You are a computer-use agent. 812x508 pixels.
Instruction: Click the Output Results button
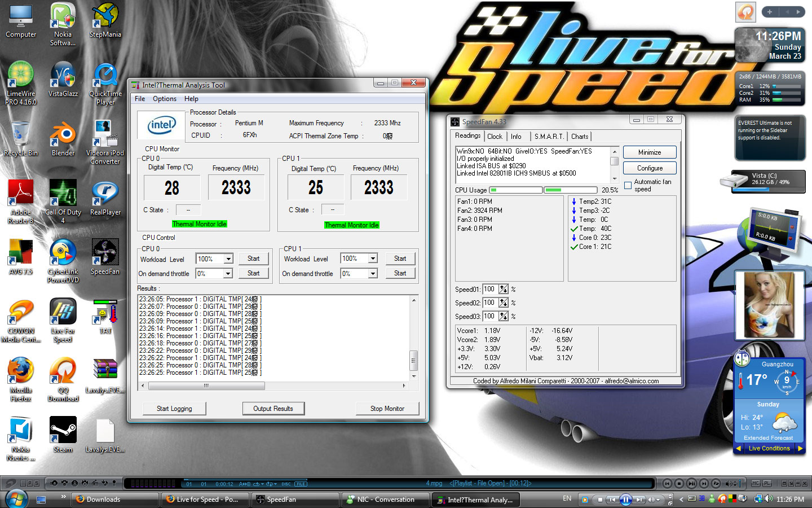273,409
